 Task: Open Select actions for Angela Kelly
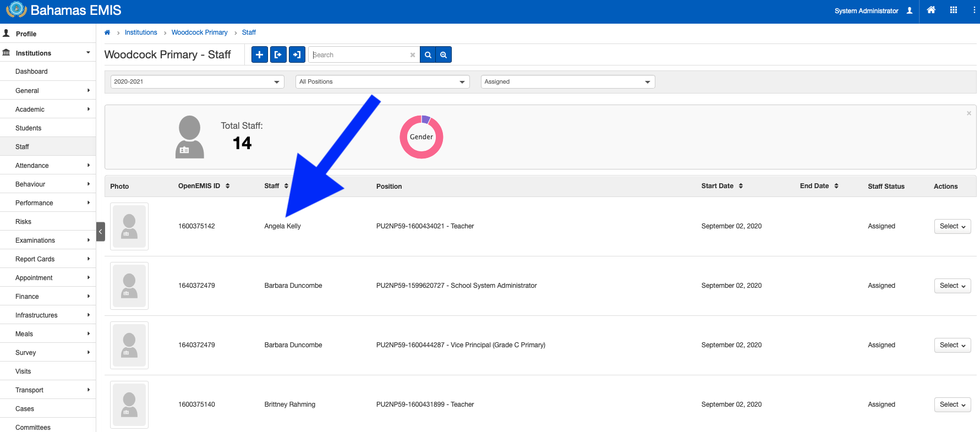[952, 226]
